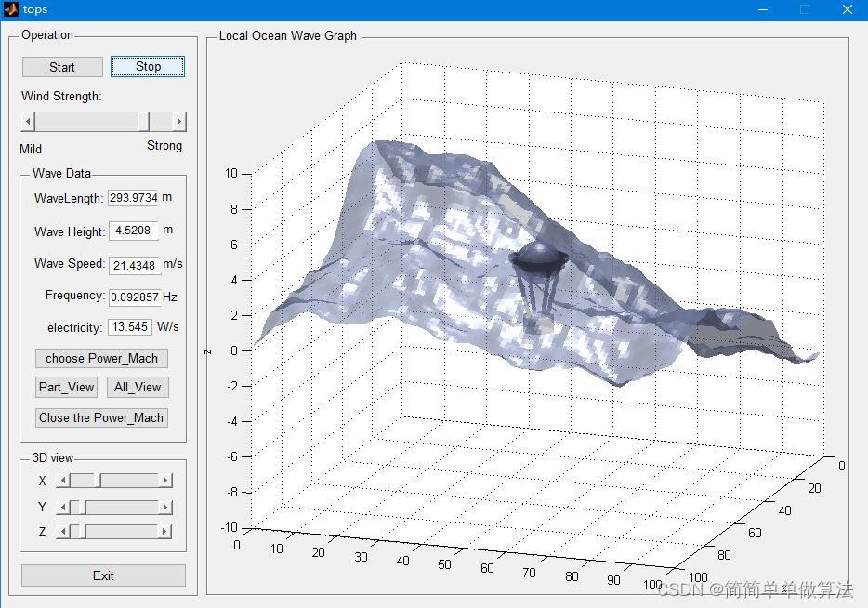This screenshot has height=608, width=868.
Task: Click Close the Power_Mach button
Action: pyautogui.click(x=101, y=417)
